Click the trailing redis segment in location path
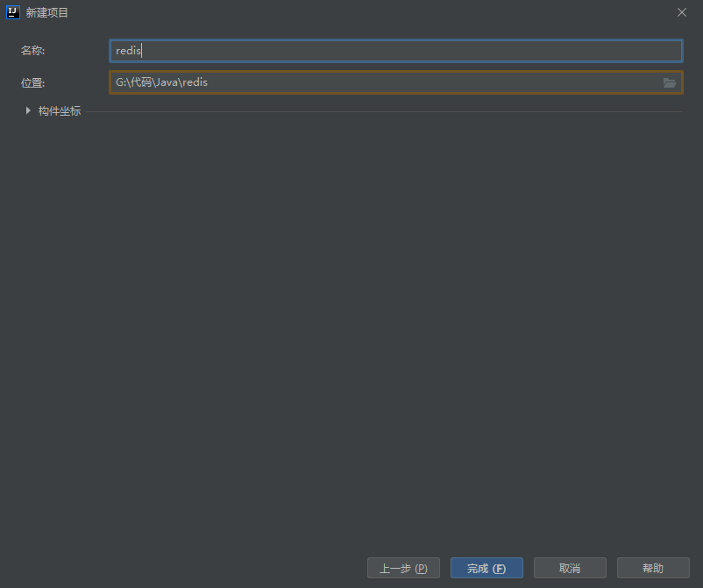 pyautogui.click(x=195, y=82)
